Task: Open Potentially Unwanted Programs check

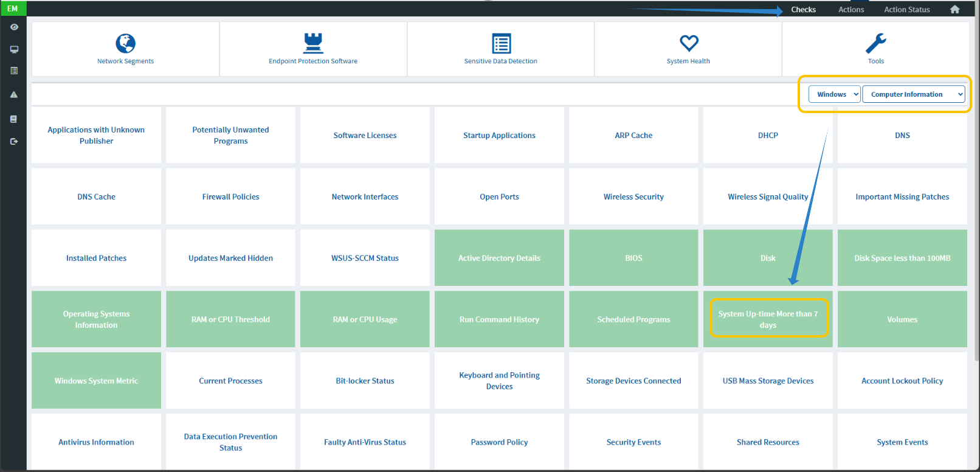Action: [x=230, y=135]
